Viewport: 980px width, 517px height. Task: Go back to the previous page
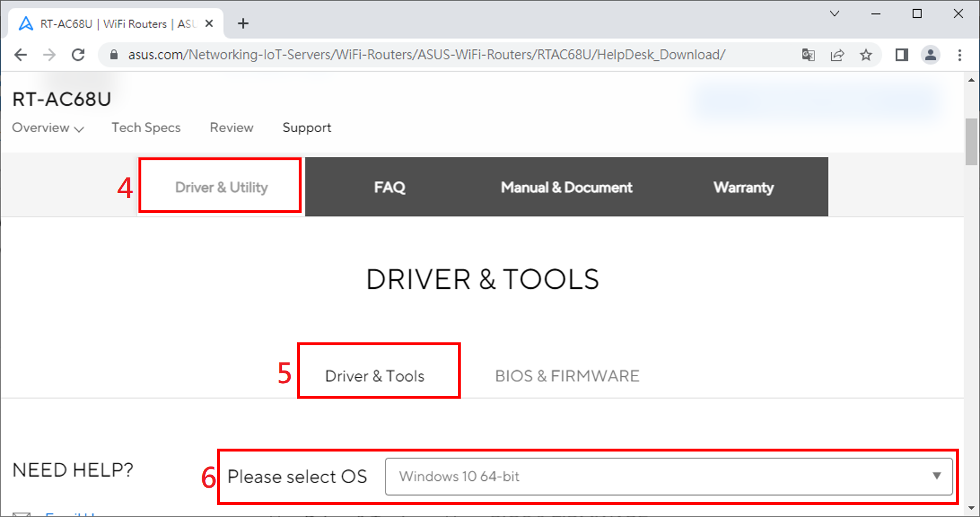(x=21, y=55)
